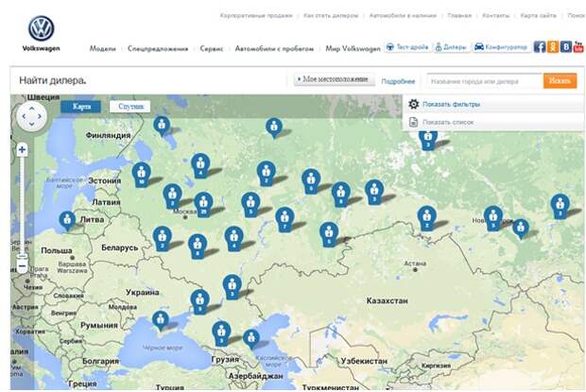Click the gear icon beside Показать фильтры
586x392 pixels.
click(413, 104)
